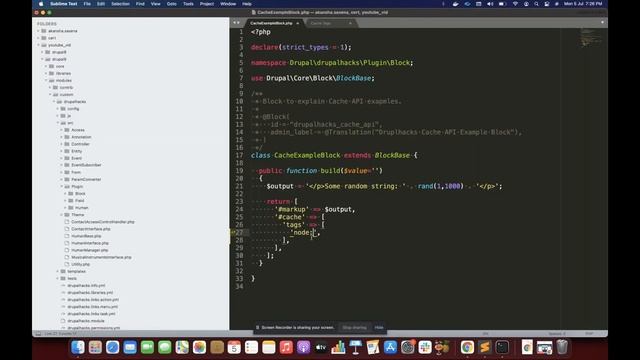This screenshot has height=360, width=640.
Task: Open drupalhacks.info.yml in sidebar
Action: pyautogui.click(x=86, y=286)
